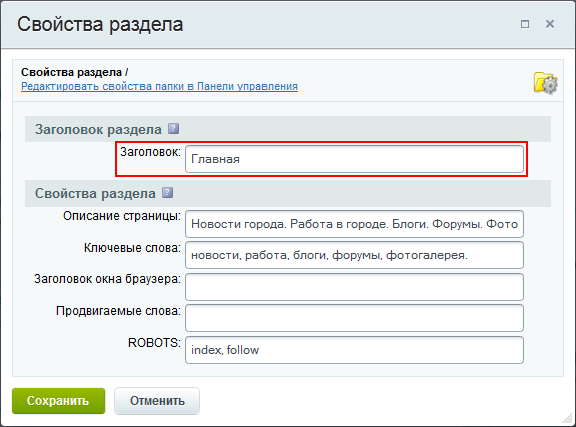Click the Ключевые слова: label

pos(132,248)
